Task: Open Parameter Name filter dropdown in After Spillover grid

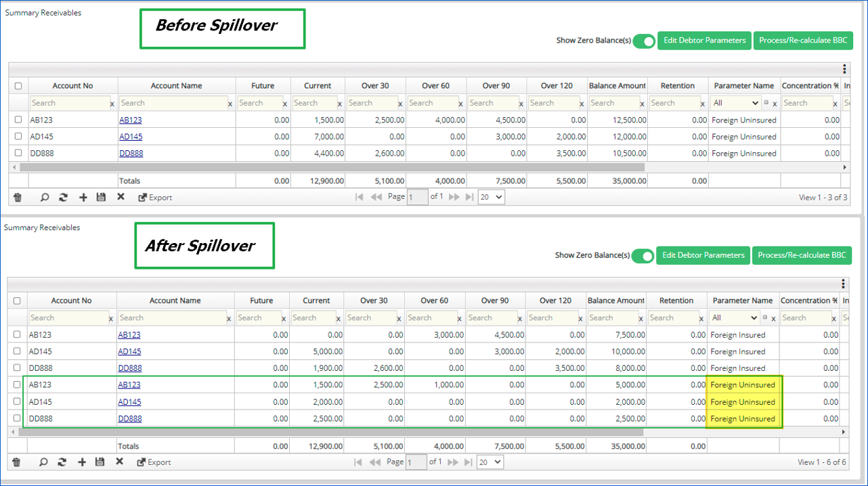Action: [735, 317]
